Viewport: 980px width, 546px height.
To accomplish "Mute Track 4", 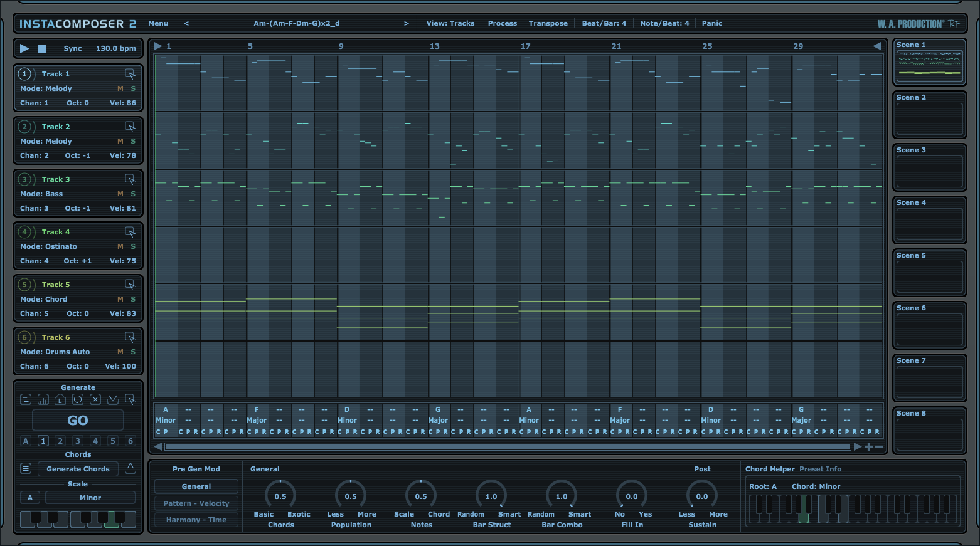I will point(120,246).
